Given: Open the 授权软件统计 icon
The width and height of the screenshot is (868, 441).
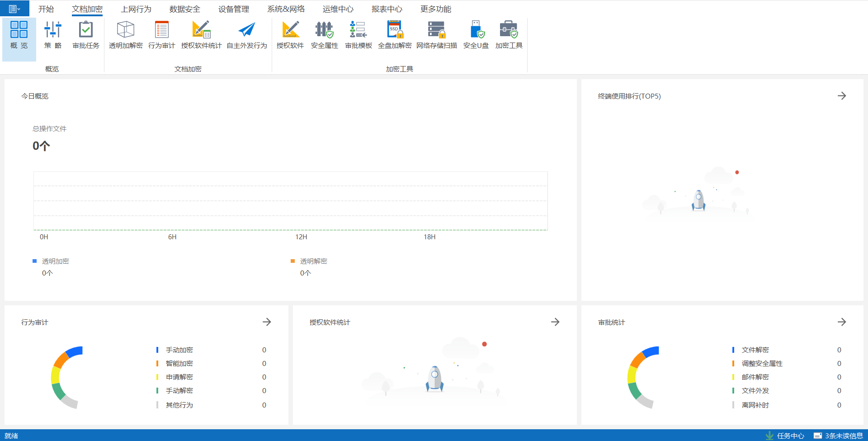Looking at the screenshot, I should coord(201,30).
